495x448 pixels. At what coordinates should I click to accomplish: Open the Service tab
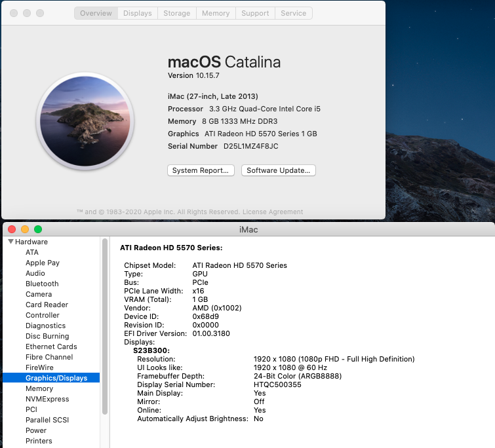(294, 13)
